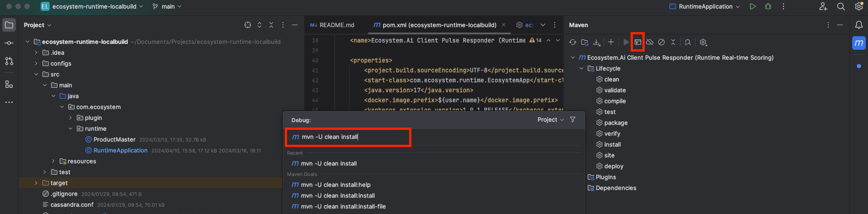Expand the configs folder
Image resolution: width=868 pixels, height=214 pixels.
[x=36, y=63]
